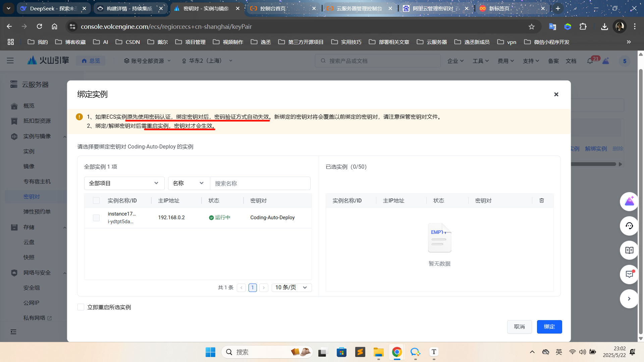
Task: Bookmark this page with star icon
Action: [532, 26]
